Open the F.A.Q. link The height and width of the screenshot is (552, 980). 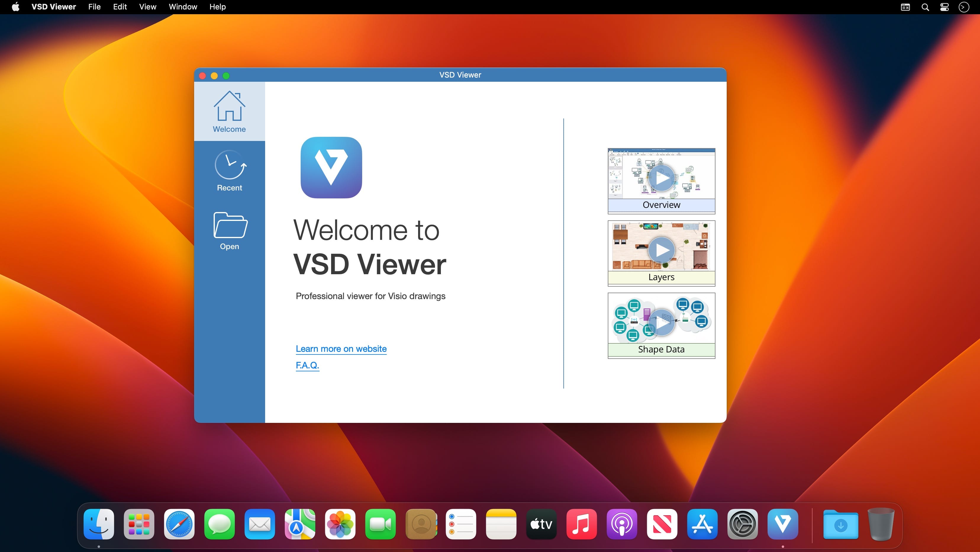point(307,365)
